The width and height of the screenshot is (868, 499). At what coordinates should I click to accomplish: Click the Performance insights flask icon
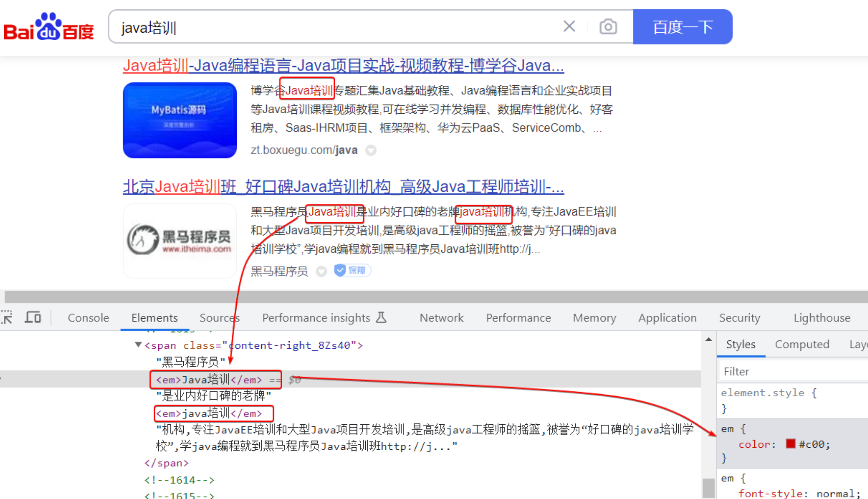point(381,317)
